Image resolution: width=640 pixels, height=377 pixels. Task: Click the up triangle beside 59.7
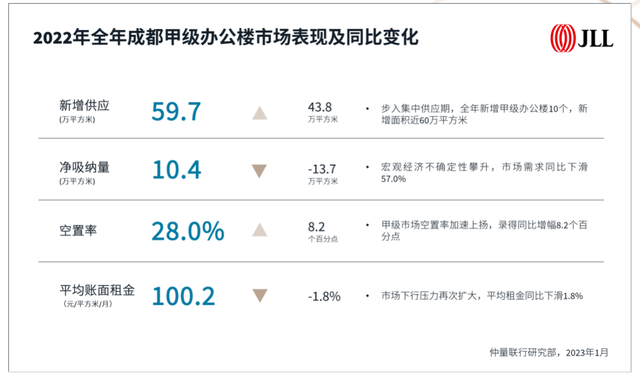click(260, 113)
